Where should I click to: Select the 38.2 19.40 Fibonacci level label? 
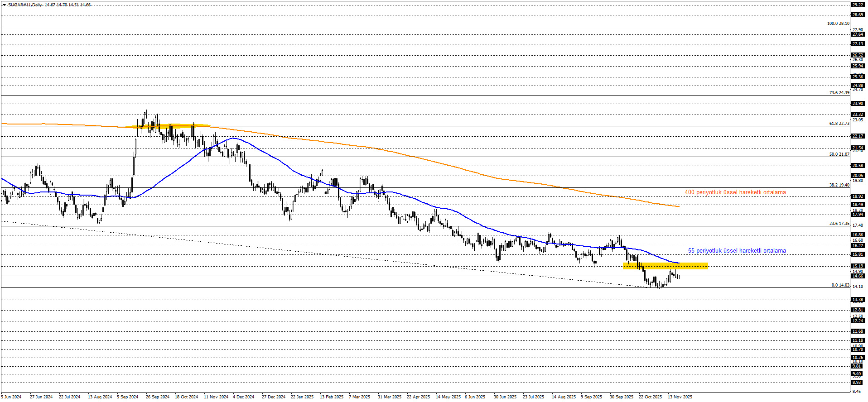pos(839,185)
